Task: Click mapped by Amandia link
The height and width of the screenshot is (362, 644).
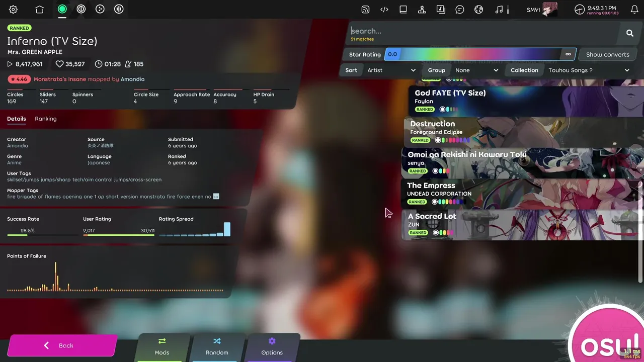Action: tap(132, 79)
